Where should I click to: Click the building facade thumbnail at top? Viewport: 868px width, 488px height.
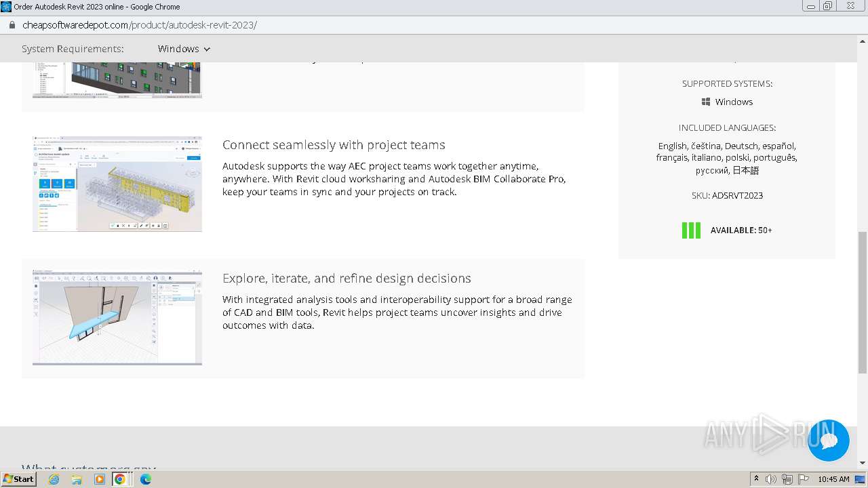[x=117, y=80]
